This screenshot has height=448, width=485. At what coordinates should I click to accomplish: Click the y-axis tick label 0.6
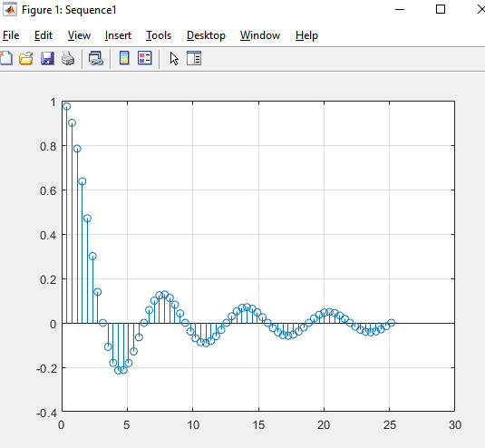pyautogui.click(x=48, y=190)
